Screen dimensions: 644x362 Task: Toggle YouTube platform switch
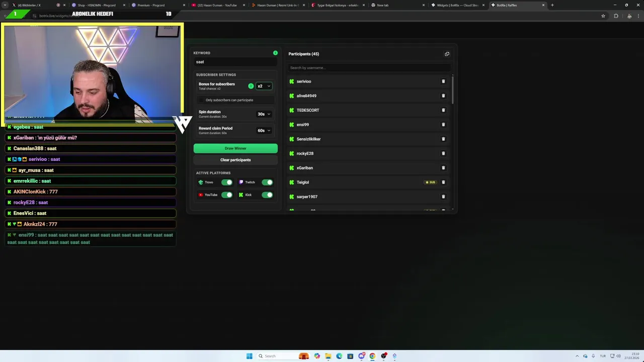coord(227,195)
